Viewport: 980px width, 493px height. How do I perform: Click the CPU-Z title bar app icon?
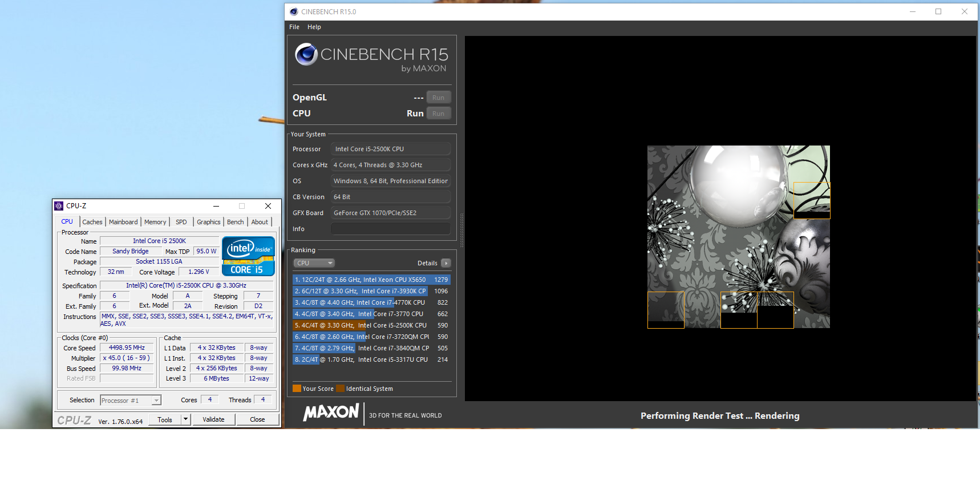click(x=59, y=206)
